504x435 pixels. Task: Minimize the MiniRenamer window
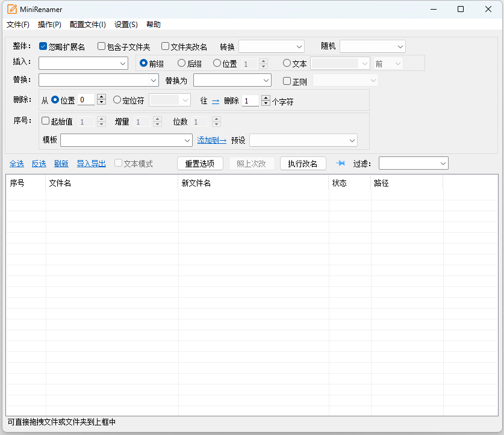(434, 9)
